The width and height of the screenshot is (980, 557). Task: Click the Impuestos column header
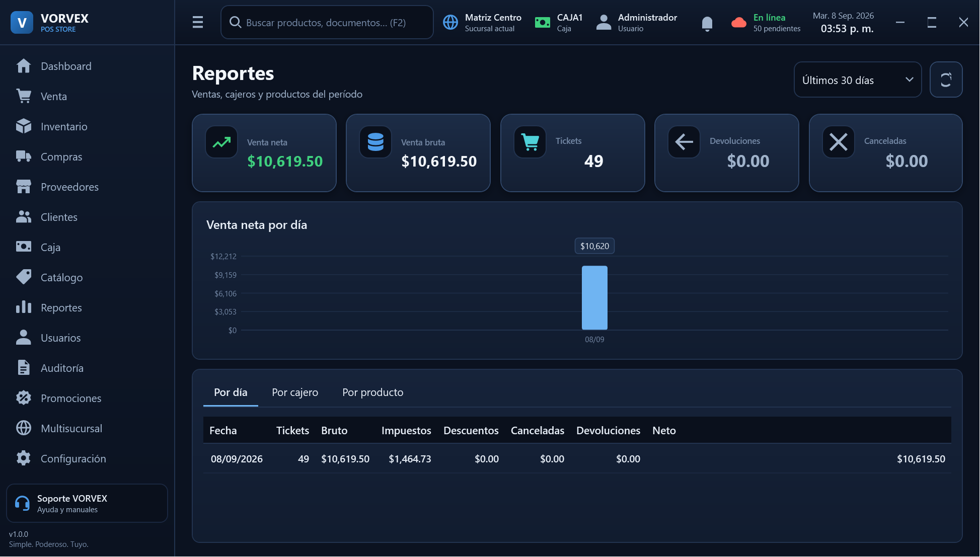pos(406,431)
